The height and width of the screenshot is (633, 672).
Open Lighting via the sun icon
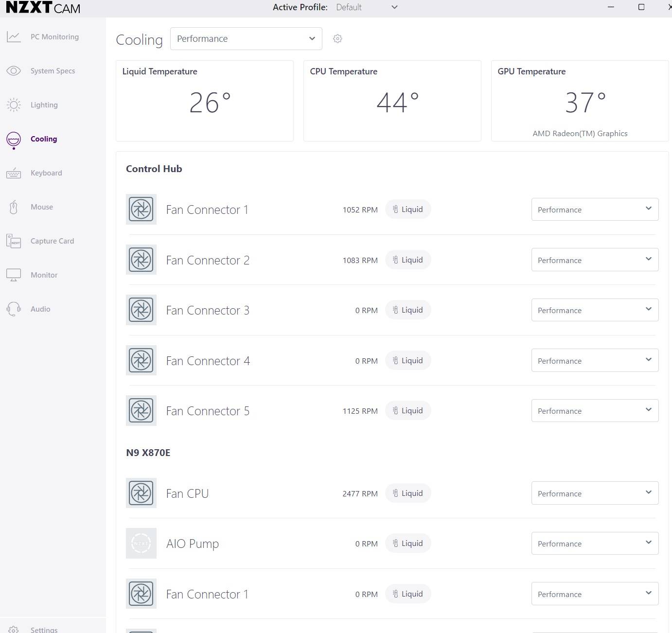[14, 105]
